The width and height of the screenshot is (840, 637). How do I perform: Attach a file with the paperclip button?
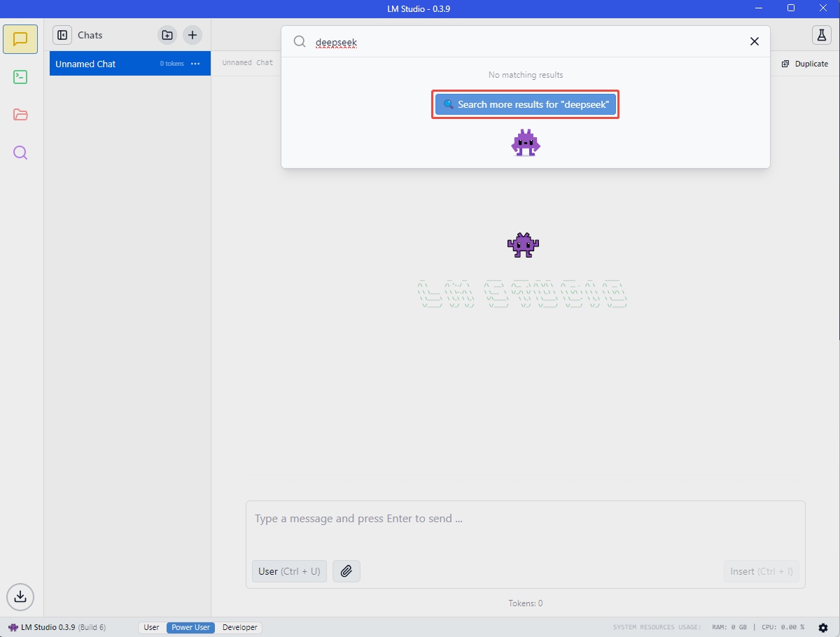click(346, 571)
